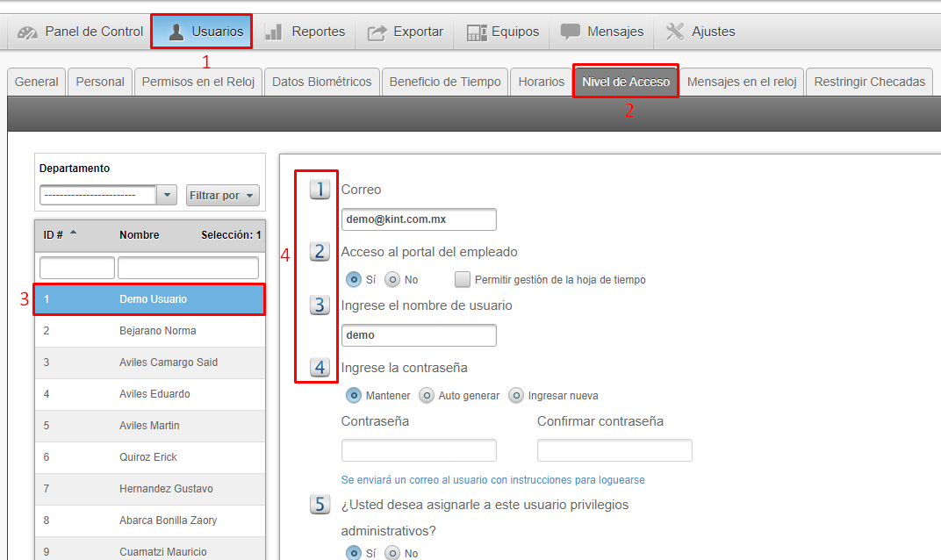The width and height of the screenshot is (941, 560).
Task: Sort the list by ID # column
Action: point(54,235)
